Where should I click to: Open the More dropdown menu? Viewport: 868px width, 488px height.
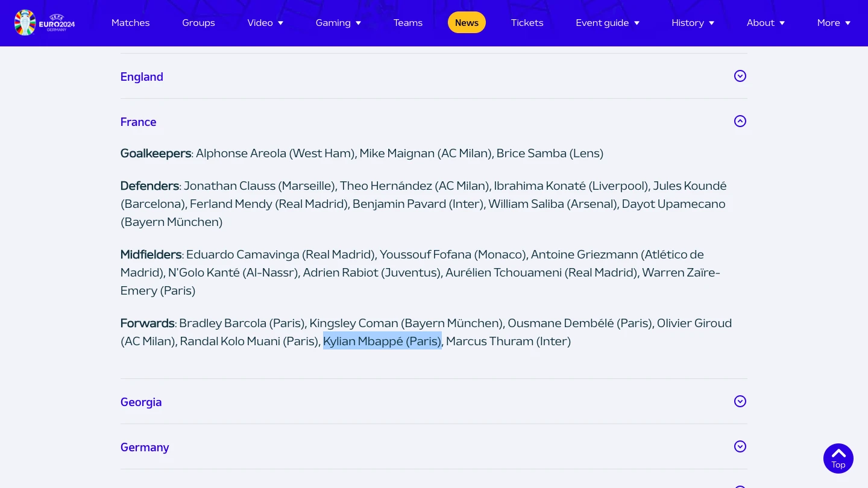(834, 23)
